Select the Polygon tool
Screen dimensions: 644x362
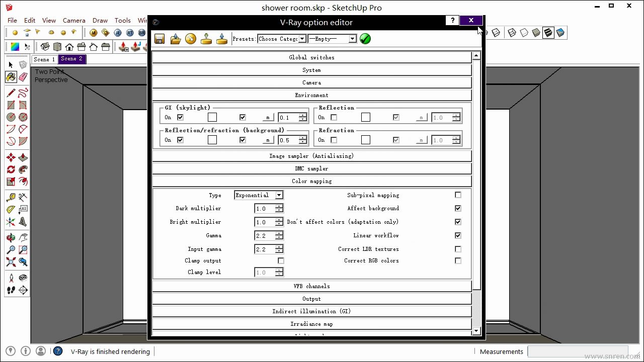[23, 117]
